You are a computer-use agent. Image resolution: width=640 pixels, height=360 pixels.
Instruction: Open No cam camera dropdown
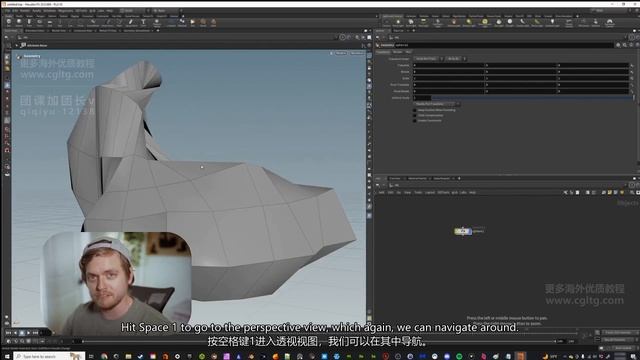click(357, 53)
